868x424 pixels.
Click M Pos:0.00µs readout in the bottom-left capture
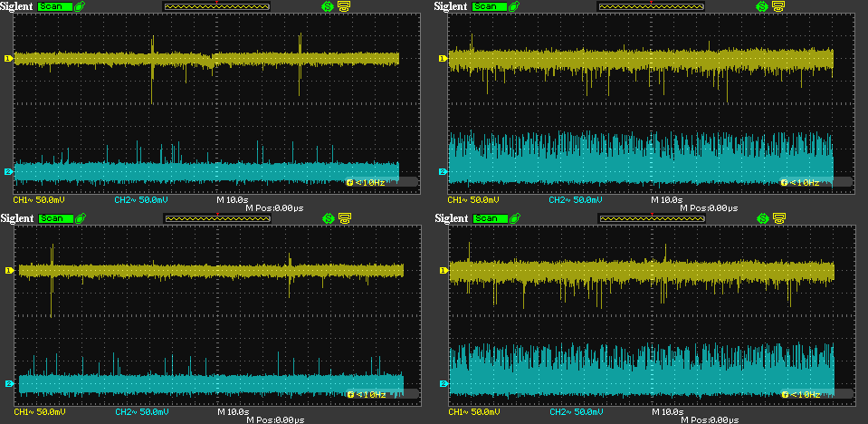275,419
